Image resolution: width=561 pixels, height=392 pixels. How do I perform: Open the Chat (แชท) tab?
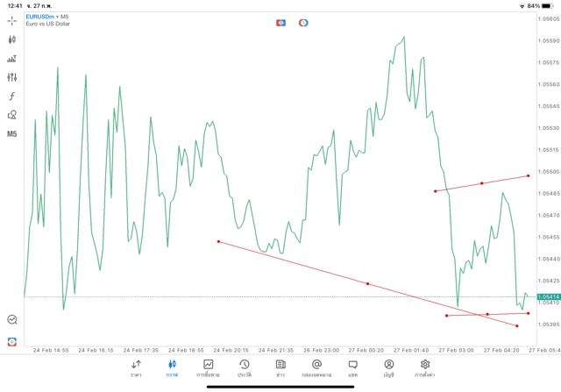tap(352, 367)
